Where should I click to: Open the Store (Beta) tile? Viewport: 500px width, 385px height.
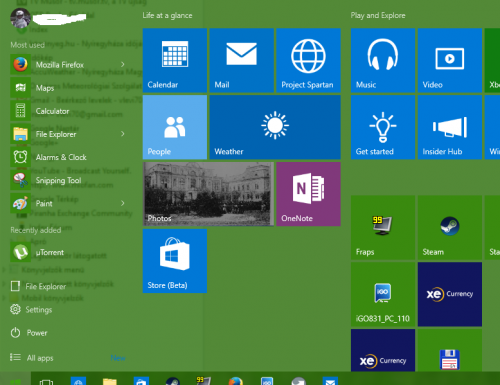175,261
